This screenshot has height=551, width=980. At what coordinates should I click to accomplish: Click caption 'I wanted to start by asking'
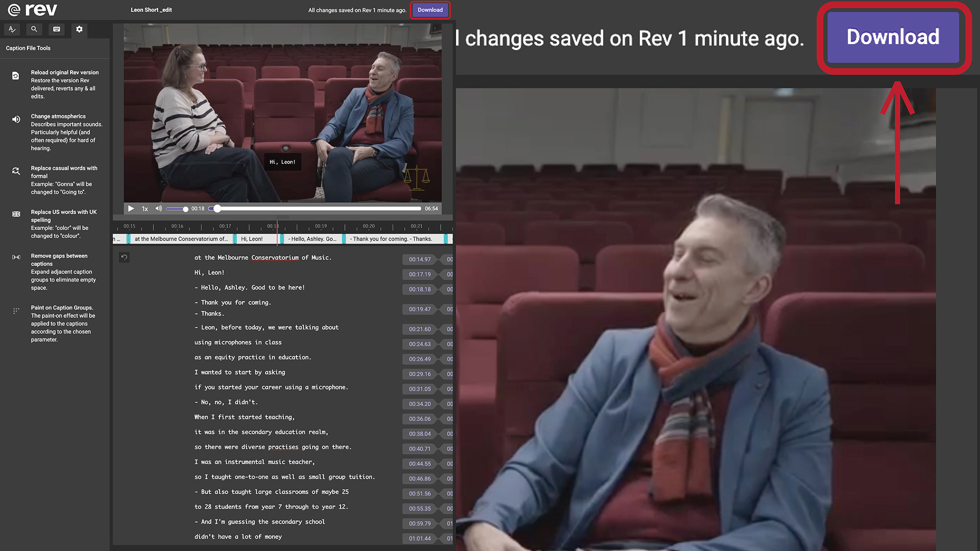coord(240,372)
